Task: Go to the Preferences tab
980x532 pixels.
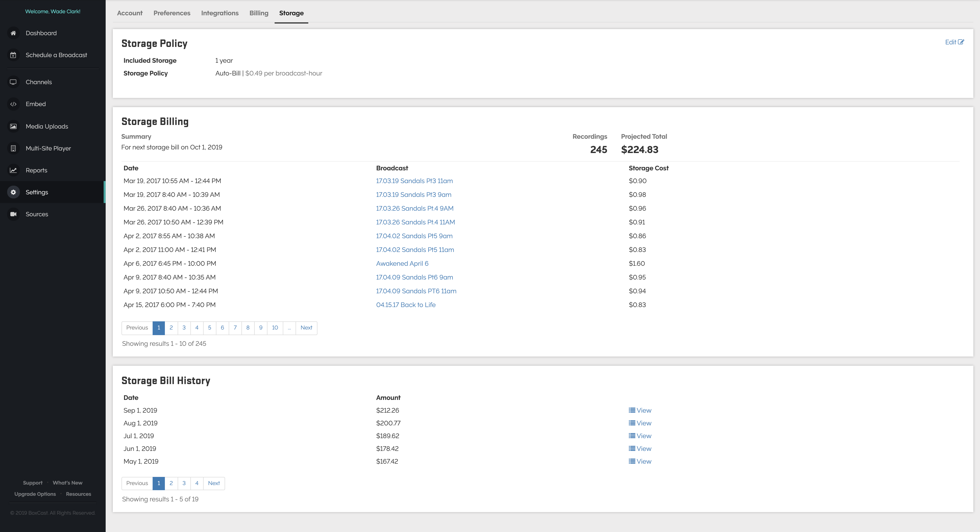Action: click(x=171, y=13)
